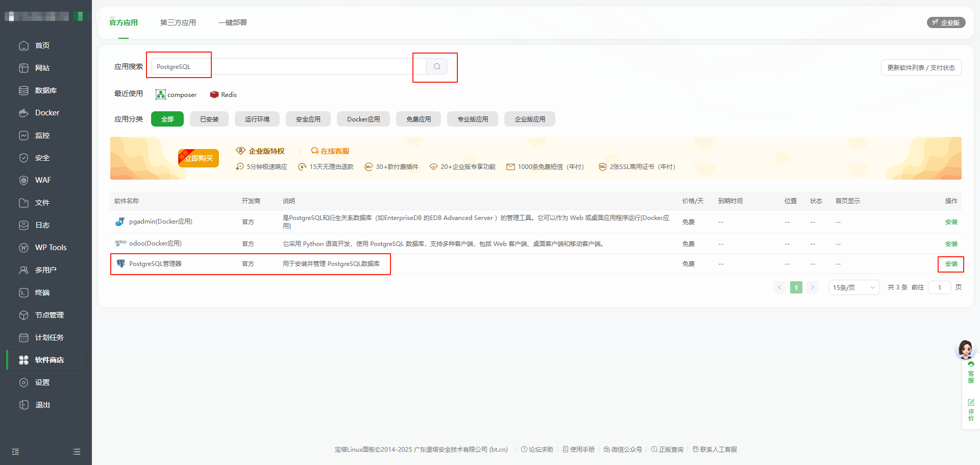This screenshot has height=465, width=980.
Task: Select the 已安装 category filter
Action: point(209,119)
